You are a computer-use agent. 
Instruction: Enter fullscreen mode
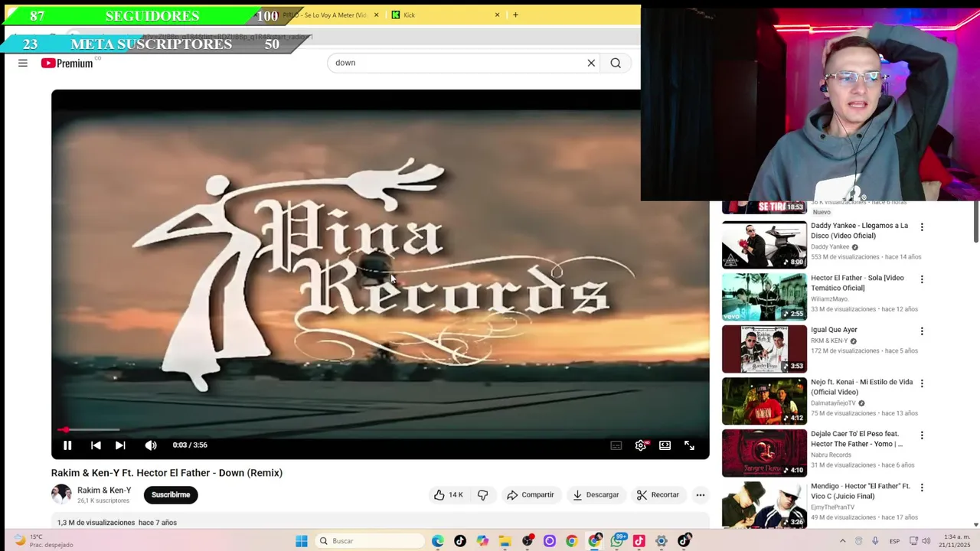click(689, 445)
